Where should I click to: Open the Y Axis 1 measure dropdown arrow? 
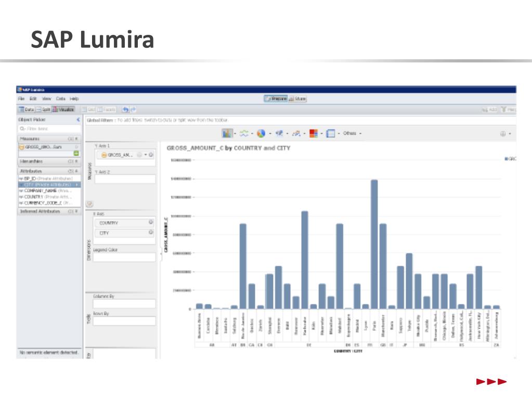click(x=146, y=155)
